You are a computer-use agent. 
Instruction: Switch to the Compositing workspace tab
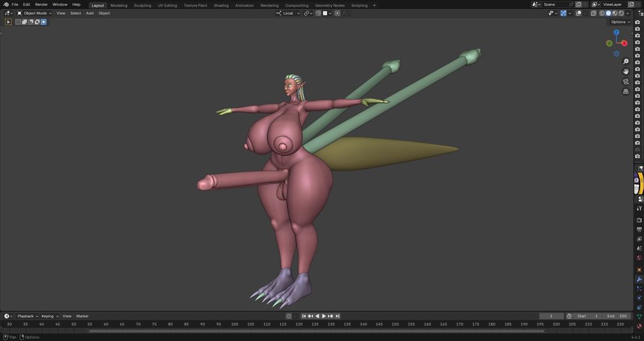point(296,5)
